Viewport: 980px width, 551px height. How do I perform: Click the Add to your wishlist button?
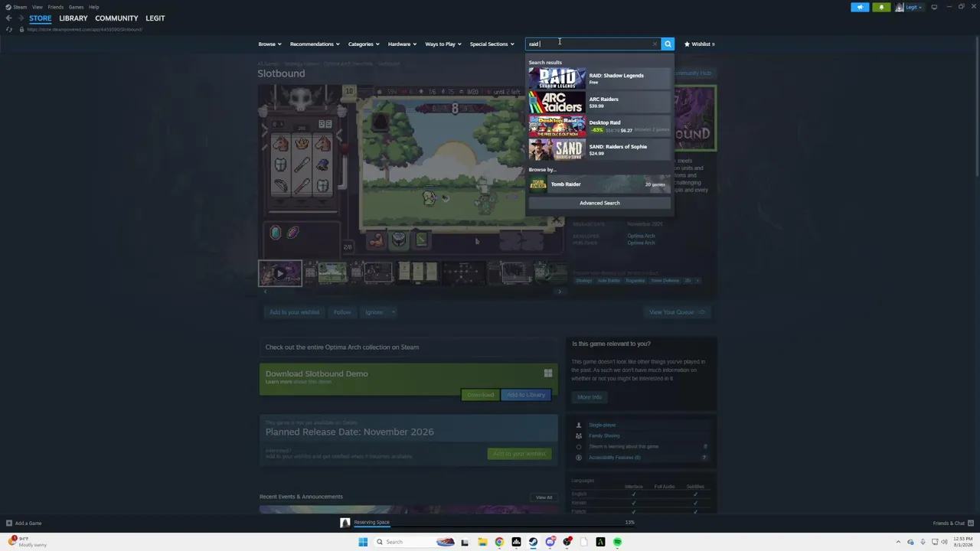pos(294,312)
